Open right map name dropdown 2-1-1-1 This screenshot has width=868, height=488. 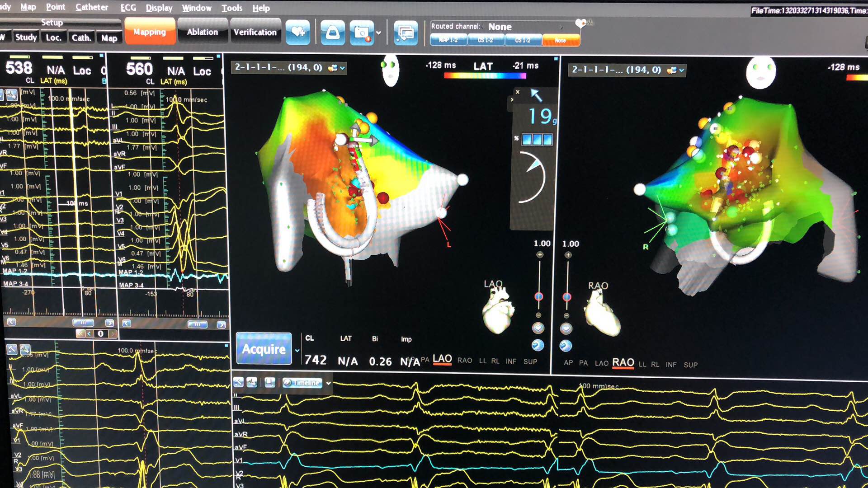[627, 70]
